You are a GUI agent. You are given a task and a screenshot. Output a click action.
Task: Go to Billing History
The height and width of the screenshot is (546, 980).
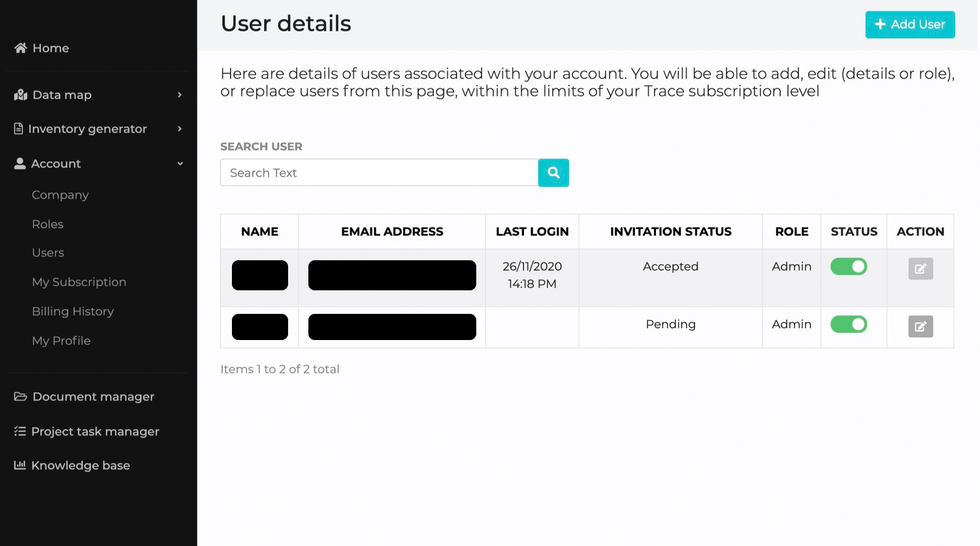click(73, 311)
